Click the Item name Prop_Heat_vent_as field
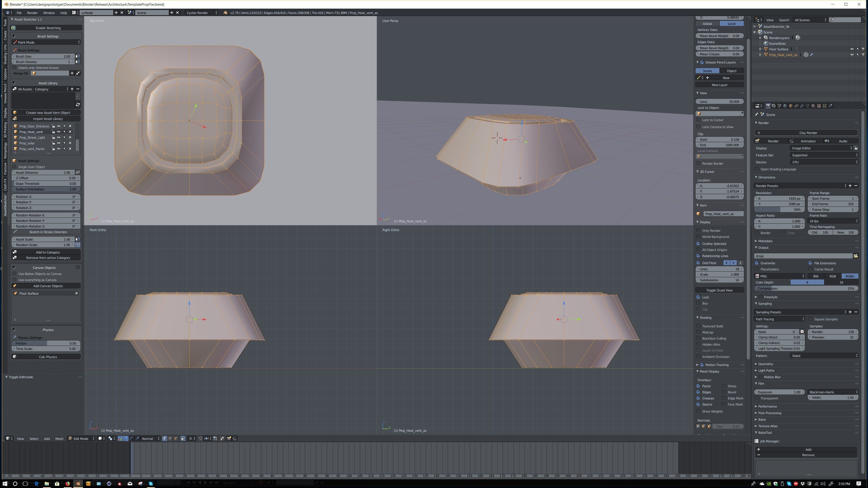Image resolution: width=868 pixels, height=488 pixels. tap(723, 214)
